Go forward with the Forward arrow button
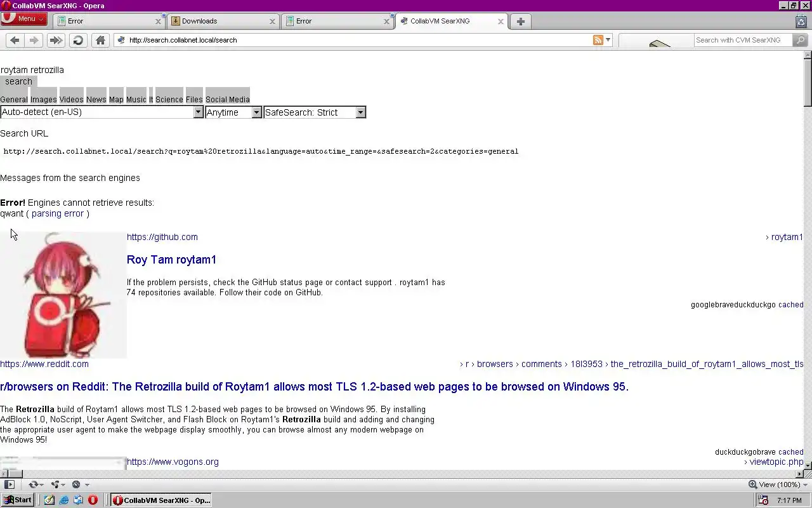812x508 pixels. tap(34, 40)
